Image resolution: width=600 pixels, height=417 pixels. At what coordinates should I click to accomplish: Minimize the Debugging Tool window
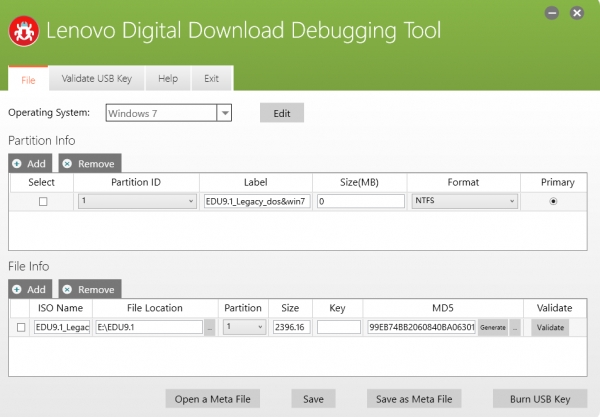(552, 13)
